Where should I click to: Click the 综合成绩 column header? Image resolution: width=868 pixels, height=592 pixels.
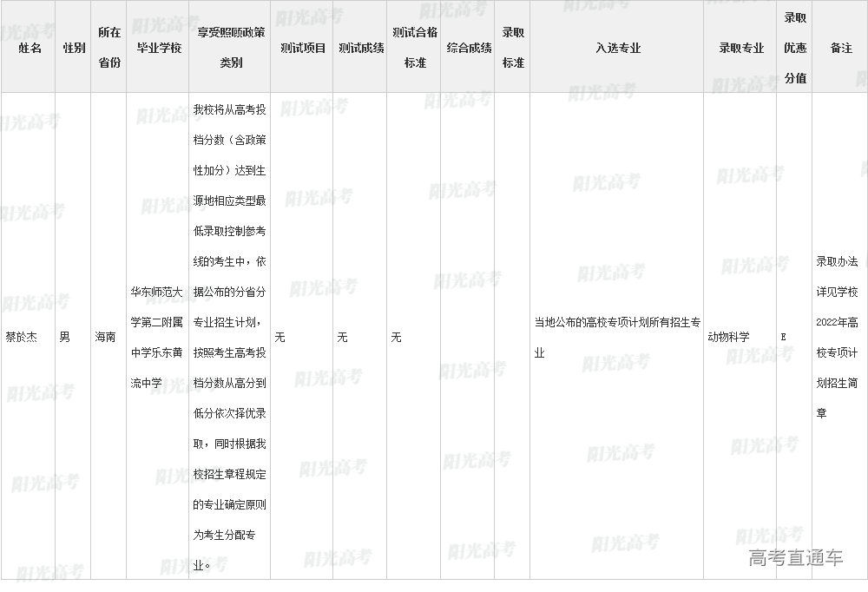[468, 48]
